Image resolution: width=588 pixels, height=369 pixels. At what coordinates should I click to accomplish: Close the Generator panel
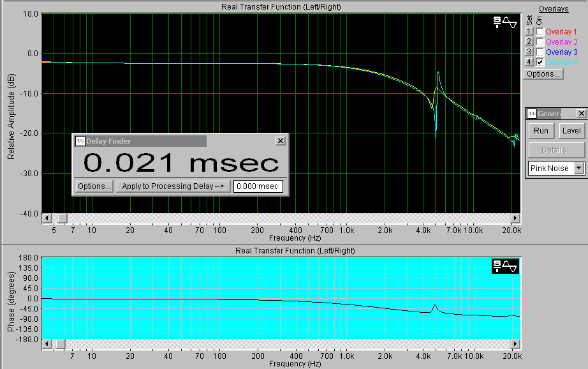581,114
